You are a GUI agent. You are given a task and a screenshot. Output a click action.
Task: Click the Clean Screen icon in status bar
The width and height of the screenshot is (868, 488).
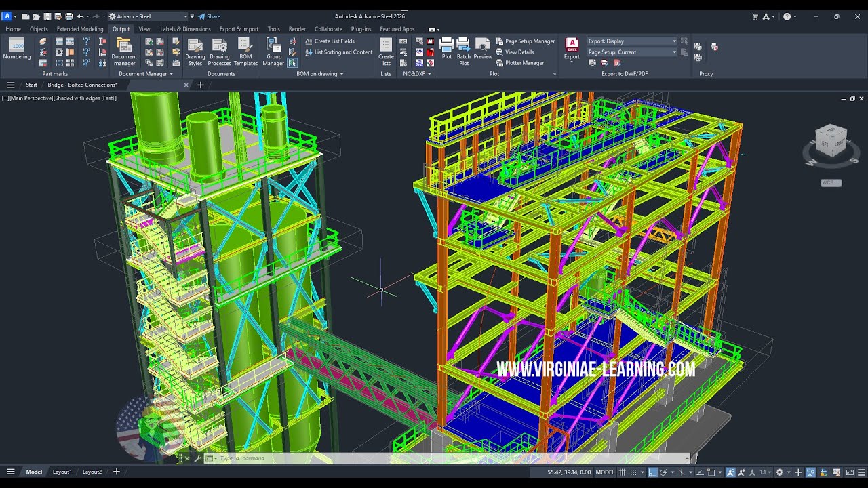pyautogui.click(x=850, y=472)
